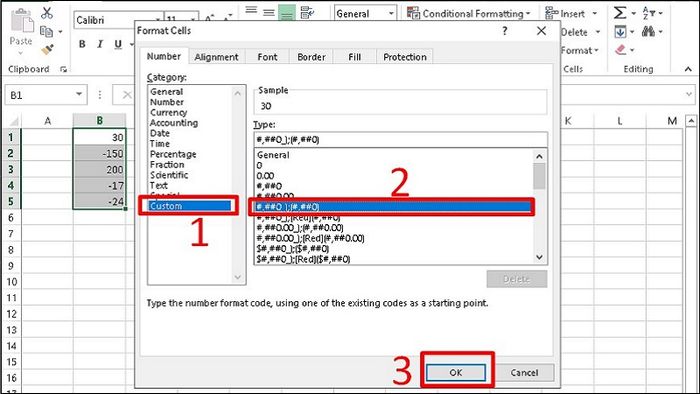Select Scientific category
This screenshot has width=700, height=394.
(169, 175)
